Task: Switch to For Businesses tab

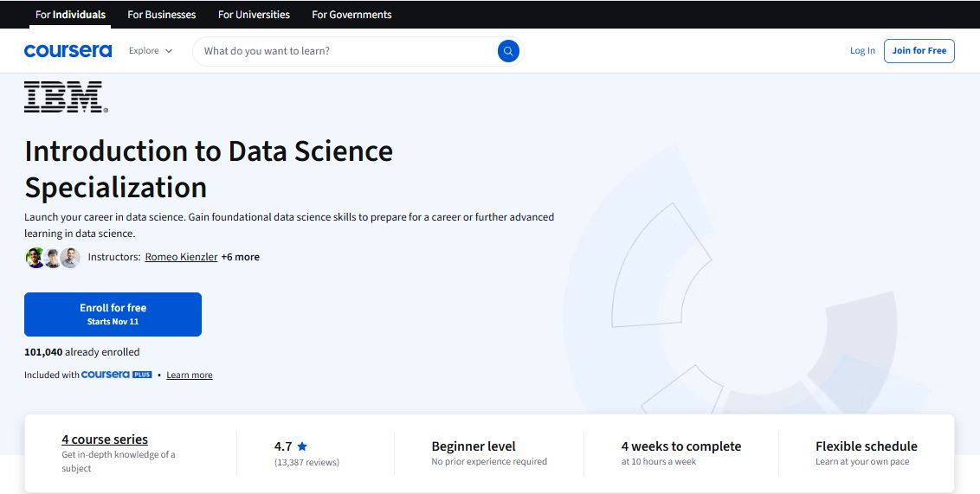Action: pyautogui.click(x=161, y=15)
